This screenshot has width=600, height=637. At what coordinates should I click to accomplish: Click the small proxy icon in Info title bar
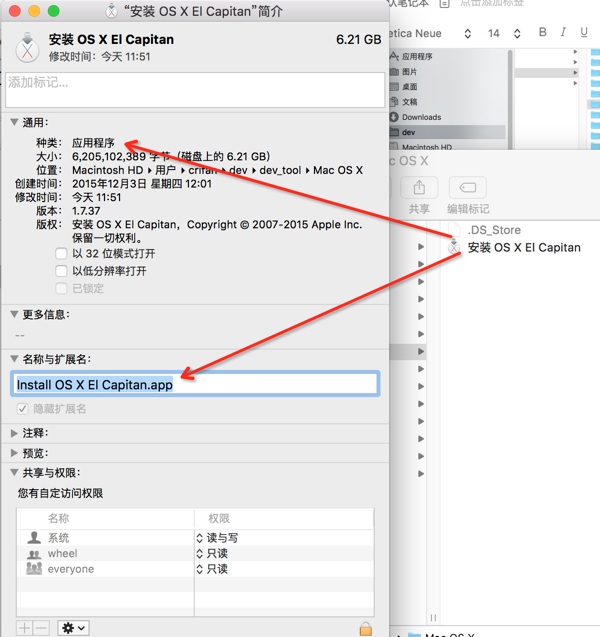[x=111, y=11]
